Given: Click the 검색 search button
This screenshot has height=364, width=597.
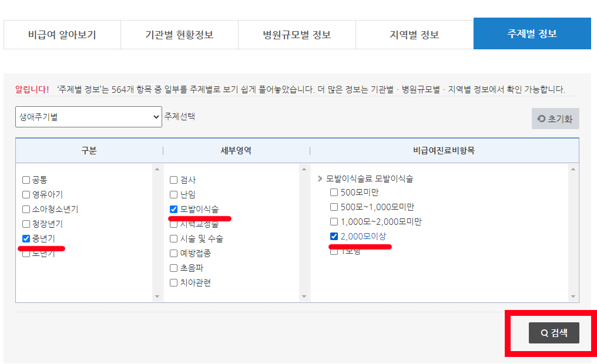Looking at the screenshot, I should click(554, 333).
